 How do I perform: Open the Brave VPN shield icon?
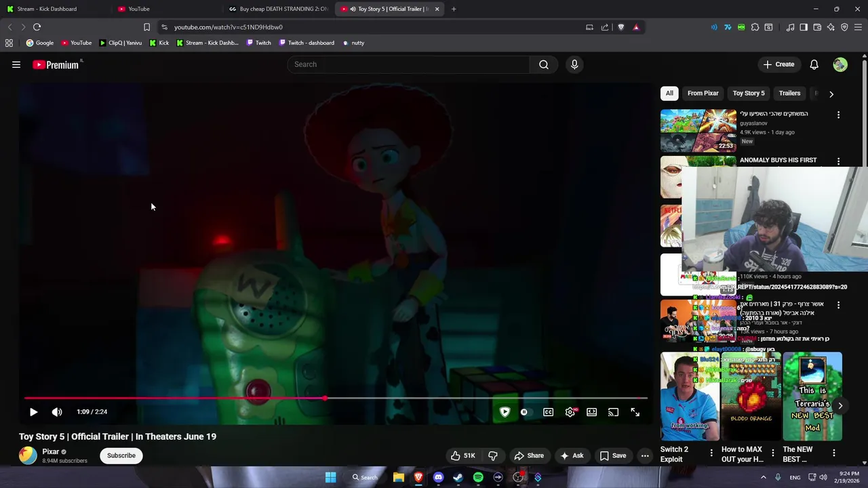(844, 27)
